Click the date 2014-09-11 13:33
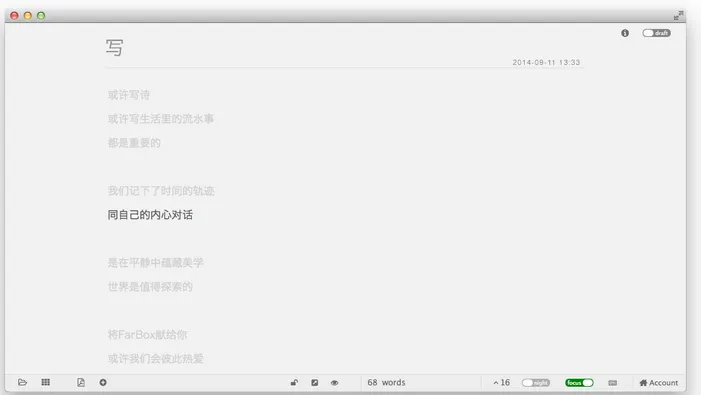Viewport: 701px width, 395px height. (x=546, y=63)
